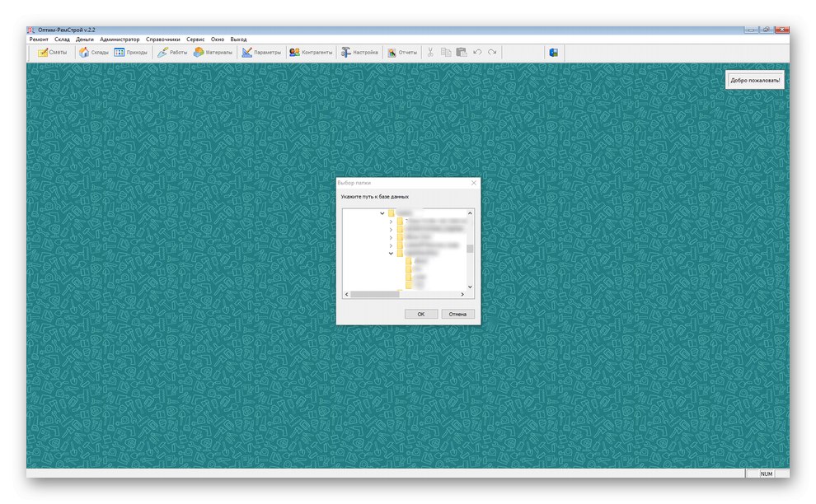Open the Сервис menu
The height and width of the screenshot is (504, 816).
(195, 40)
